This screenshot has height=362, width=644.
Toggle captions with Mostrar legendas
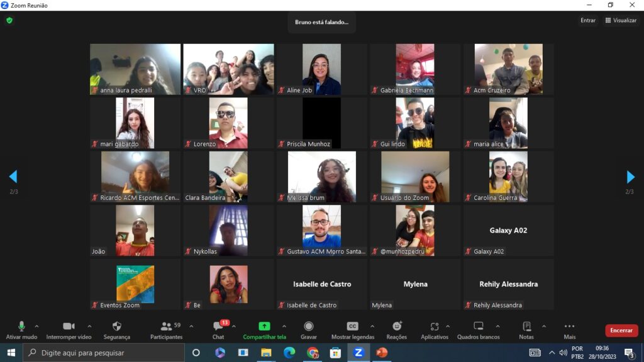click(352, 327)
